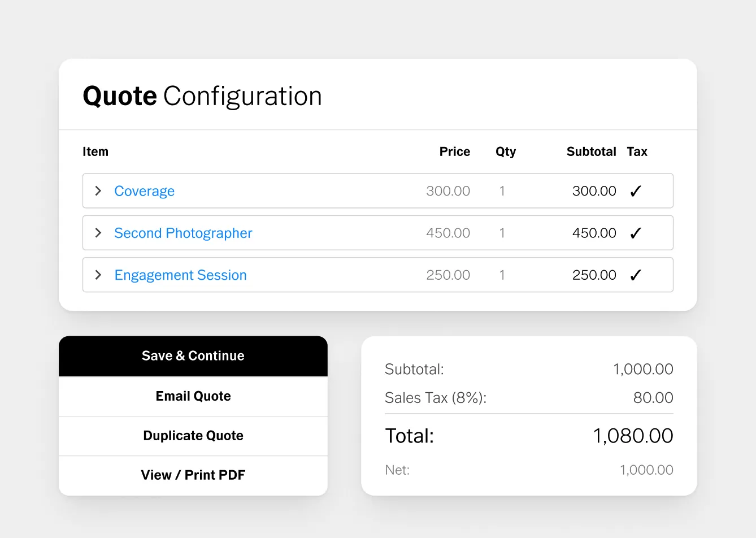Click the Second Photographer quantity value

502,233
